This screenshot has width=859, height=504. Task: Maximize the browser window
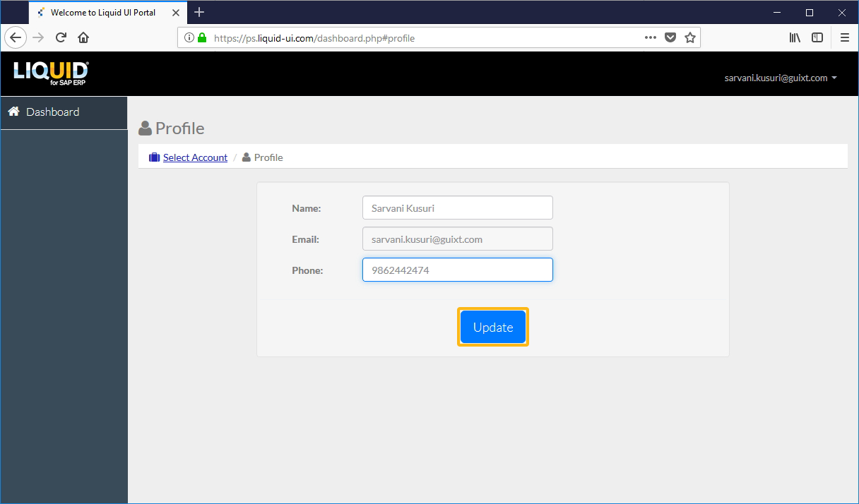[810, 12]
